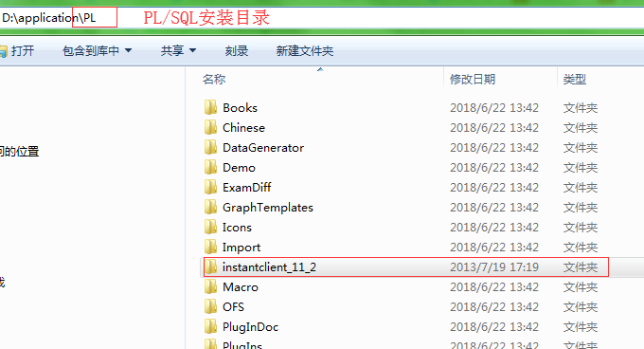Click the DataGenerator folder icon

point(210,148)
